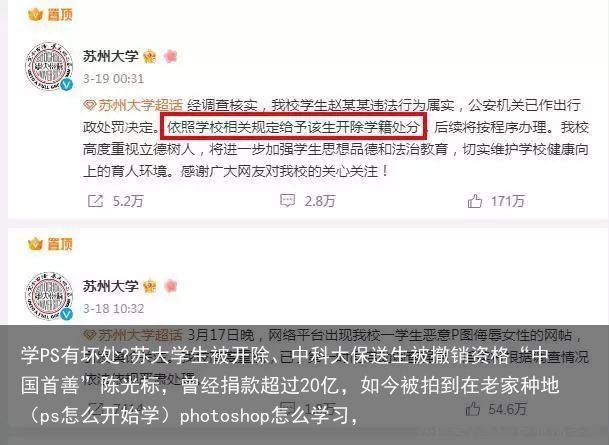This screenshot has width=609, height=445.
Task: Click the second 置顶 pinned label
Action: [x=50, y=244]
